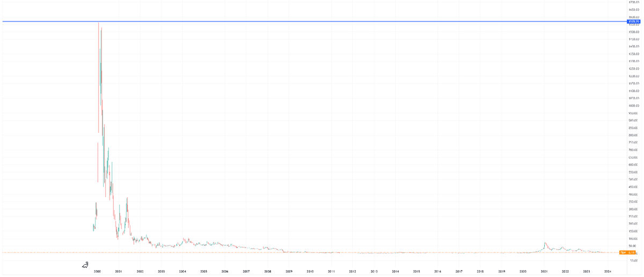Select the blue horizontal line drawing
Viewport: 644px width, 277px height.
pos(314,21)
